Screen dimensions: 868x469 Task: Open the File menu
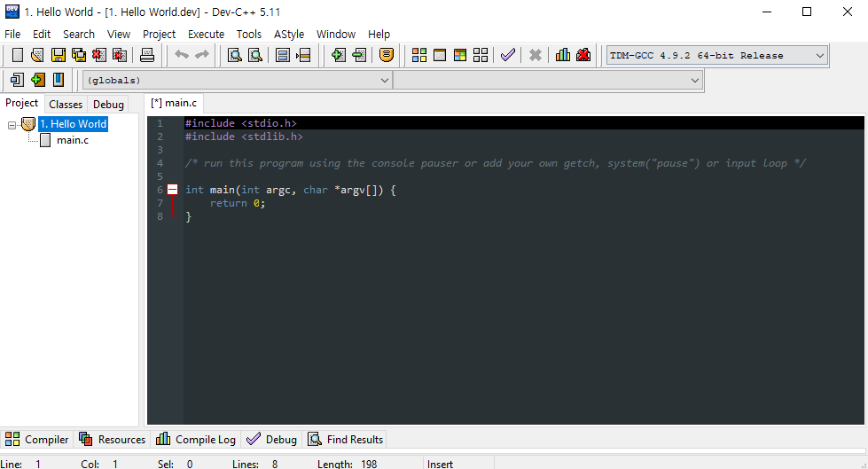click(x=12, y=35)
